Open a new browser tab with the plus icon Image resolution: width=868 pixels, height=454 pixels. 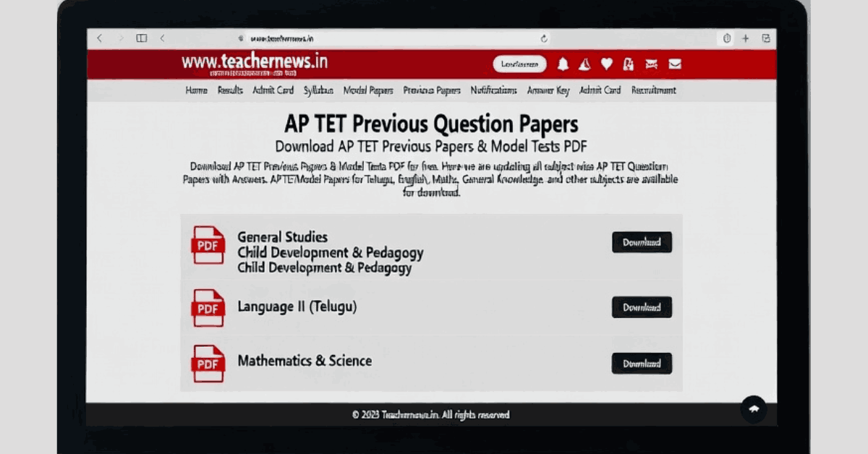(x=745, y=38)
